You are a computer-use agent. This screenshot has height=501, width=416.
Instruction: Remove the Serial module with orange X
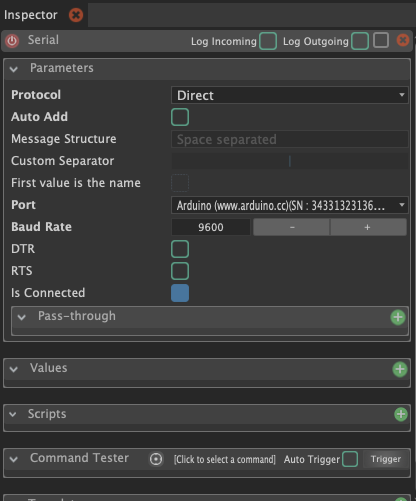(403, 40)
